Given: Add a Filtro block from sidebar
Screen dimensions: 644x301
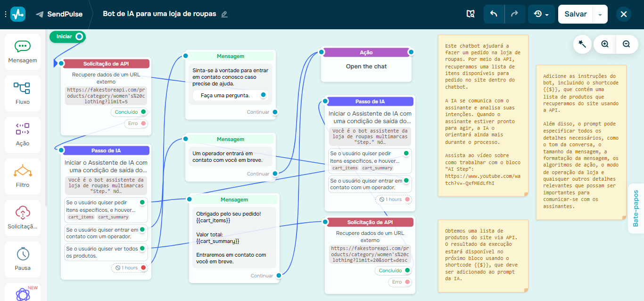Looking at the screenshot, I should [23, 176].
